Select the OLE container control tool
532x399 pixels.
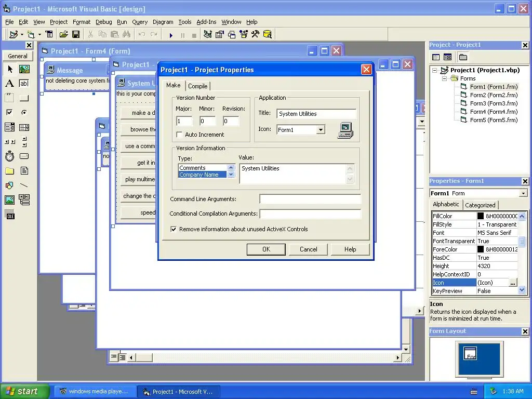pyautogui.click(x=10, y=215)
